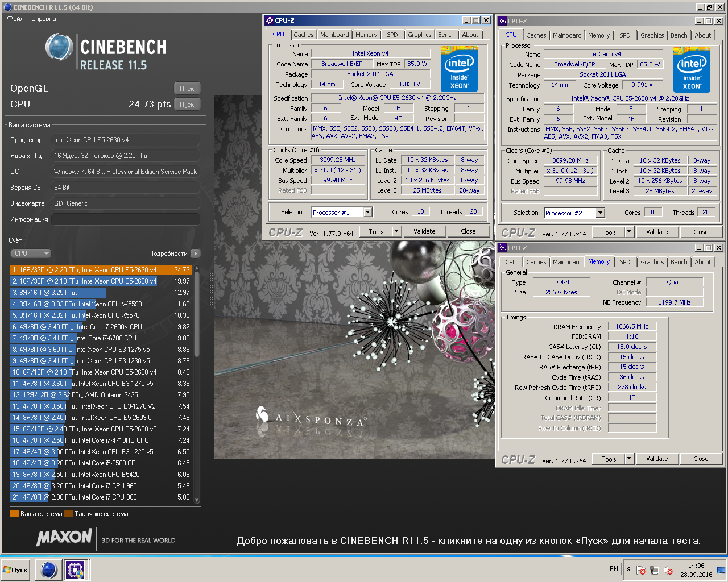The image size is (728, 582).
Task: Select rank 6 Core i7-2600K result
Action: pyautogui.click(x=101, y=327)
